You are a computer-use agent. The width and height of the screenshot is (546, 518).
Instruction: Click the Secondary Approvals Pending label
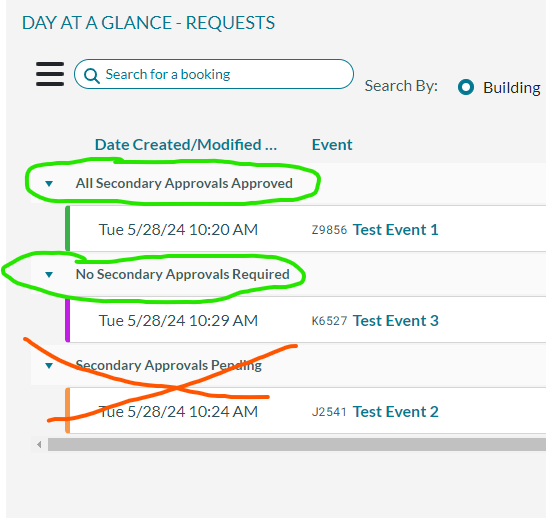coord(169,366)
